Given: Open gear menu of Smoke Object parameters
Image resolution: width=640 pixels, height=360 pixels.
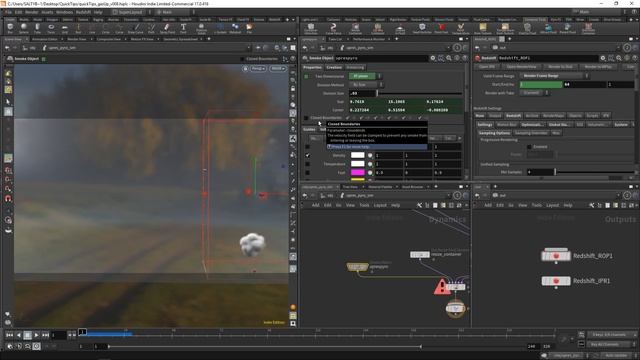Looking at the screenshot, I should click(433, 58).
